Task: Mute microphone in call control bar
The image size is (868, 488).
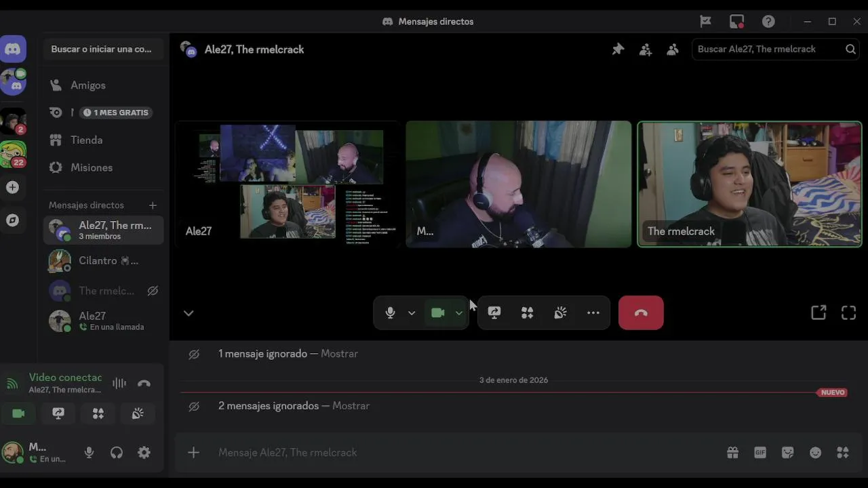Action: point(390,312)
